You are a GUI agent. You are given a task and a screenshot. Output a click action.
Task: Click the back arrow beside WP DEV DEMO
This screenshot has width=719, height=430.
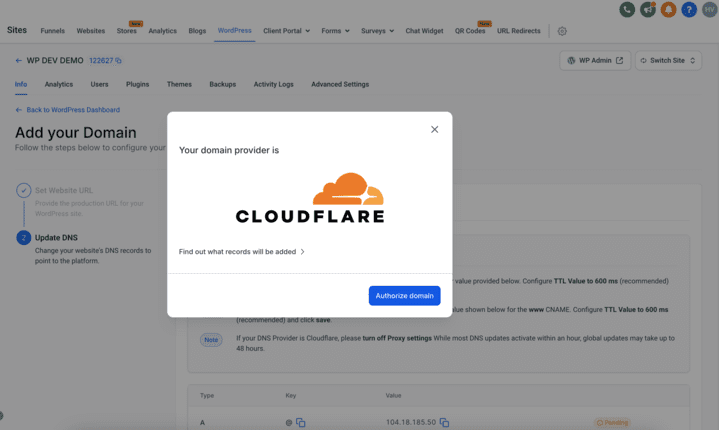click(18, 61)
